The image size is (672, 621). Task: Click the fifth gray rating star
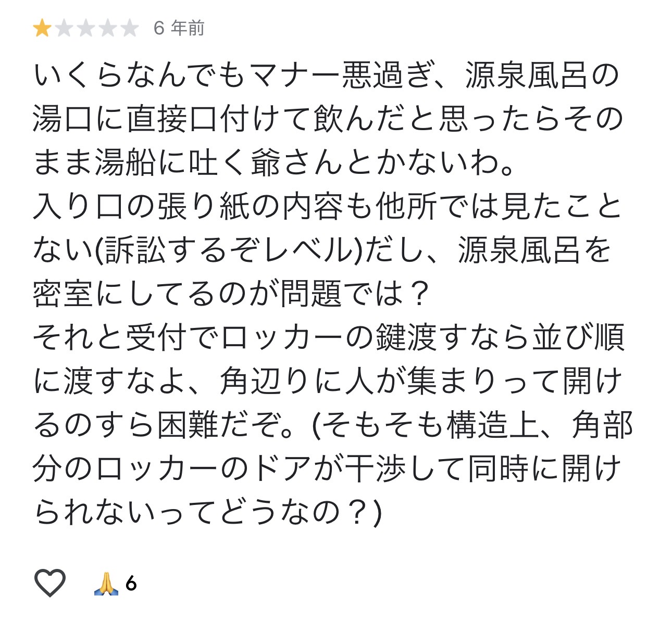(x=129, y=28)
